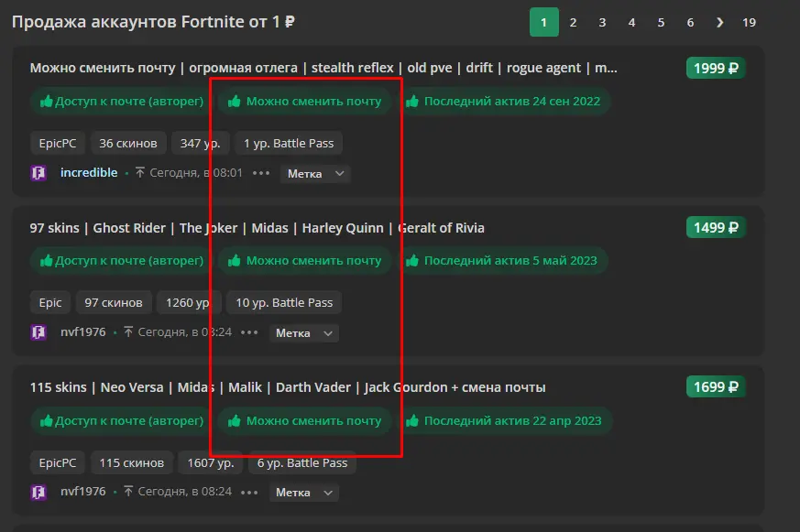Go to page 5
This screenshot has height=532, width=800.
662,22
